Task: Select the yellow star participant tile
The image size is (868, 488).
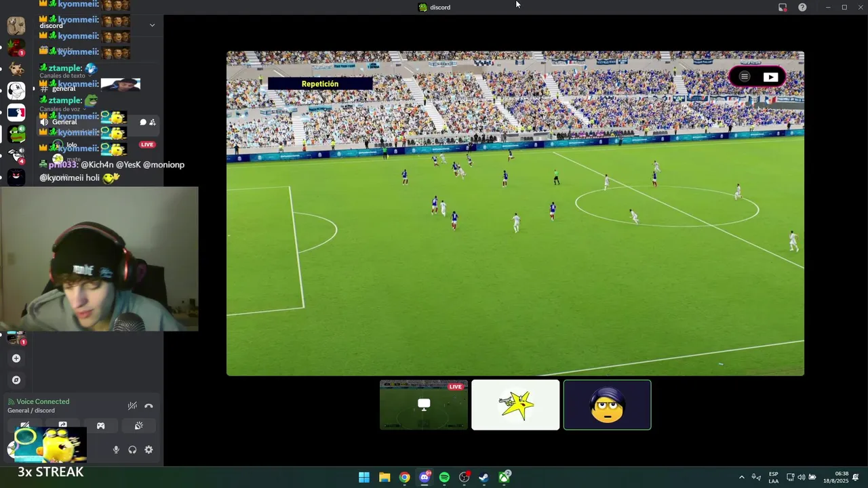Action: (x=515, y=405)
